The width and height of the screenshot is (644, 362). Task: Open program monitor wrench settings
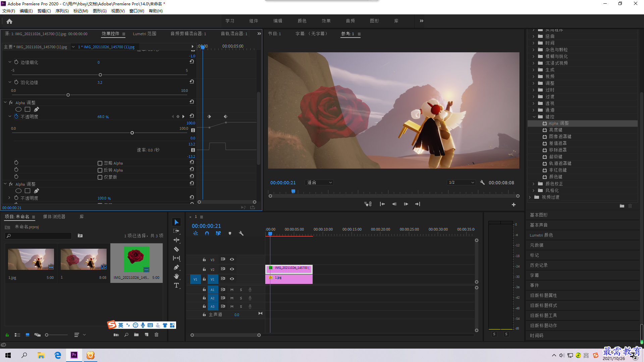[482, 183]
